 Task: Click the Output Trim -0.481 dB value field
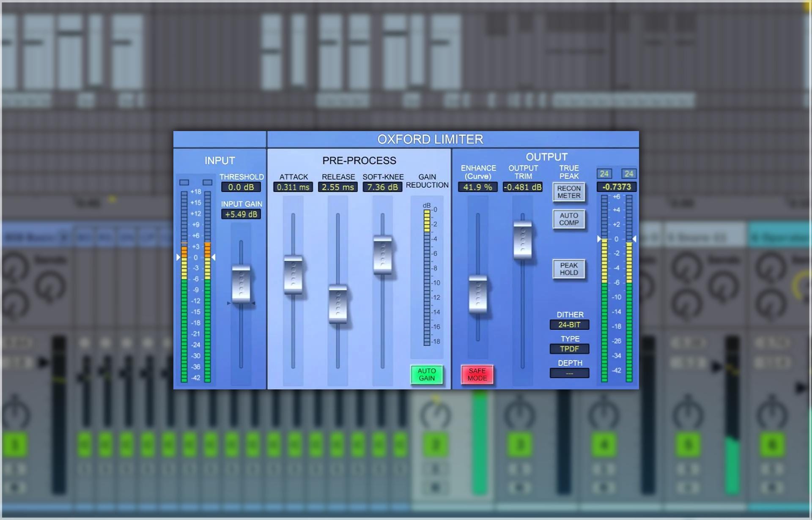pyautogui.click(x=523, y=187)
